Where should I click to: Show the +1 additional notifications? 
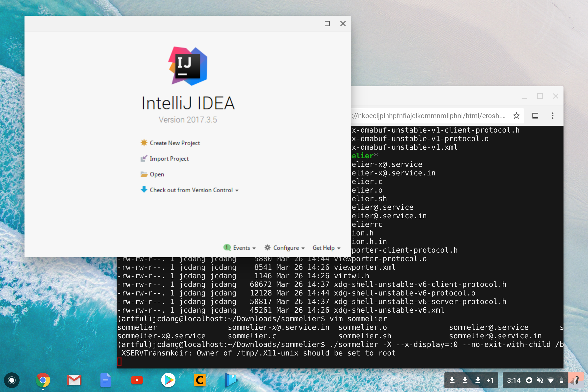coord(490,380)
